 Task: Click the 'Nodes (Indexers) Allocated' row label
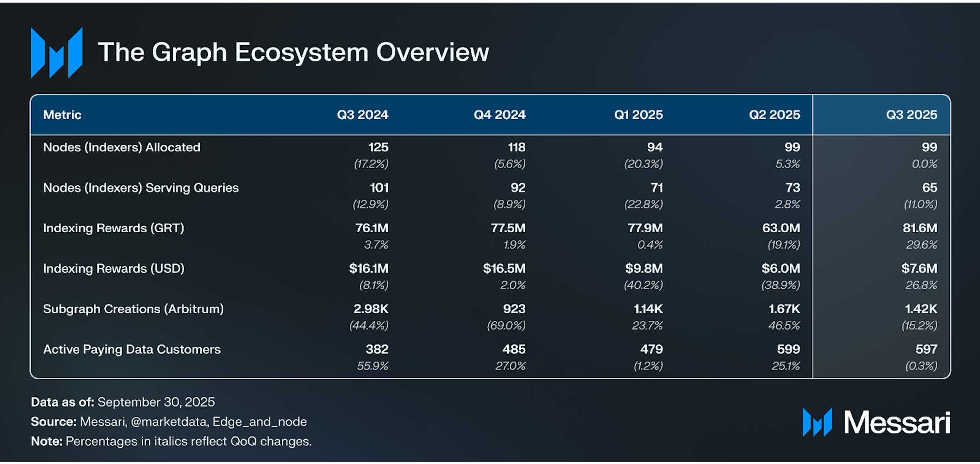(x=122, y=147)
